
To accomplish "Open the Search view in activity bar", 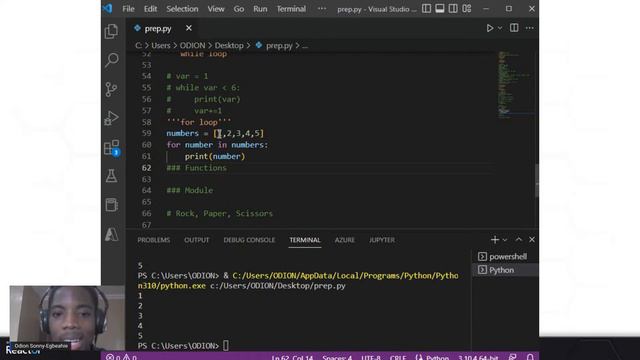I will point(111,60).
